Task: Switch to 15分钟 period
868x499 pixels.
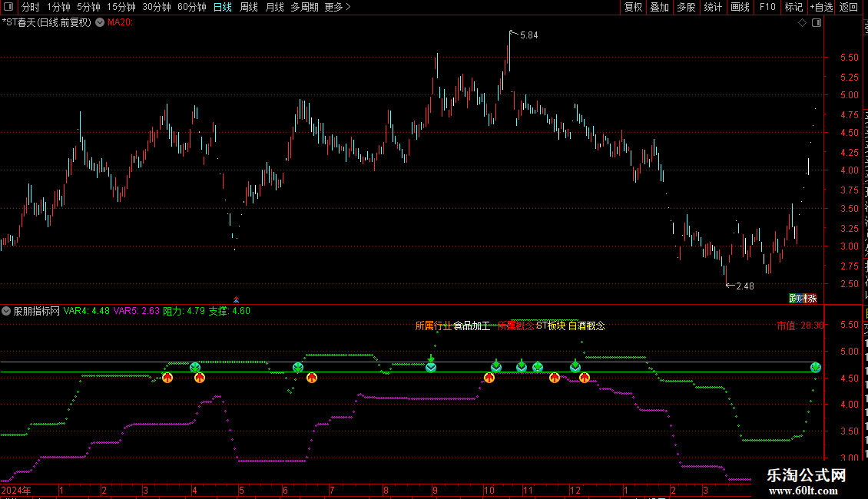Action: [121, 7]
